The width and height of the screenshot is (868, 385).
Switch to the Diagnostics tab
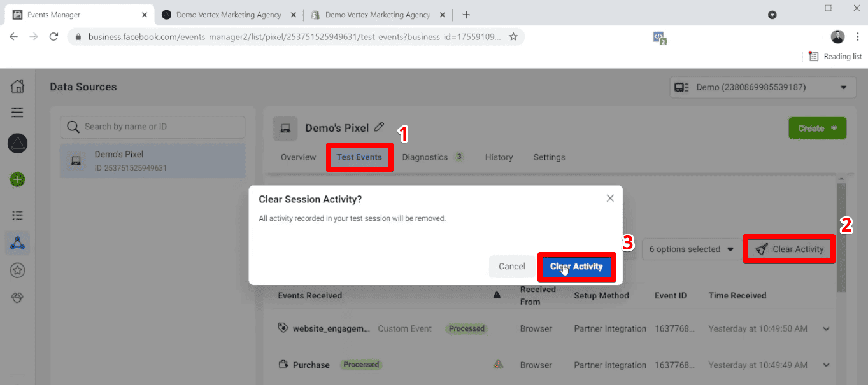point(425,157)
